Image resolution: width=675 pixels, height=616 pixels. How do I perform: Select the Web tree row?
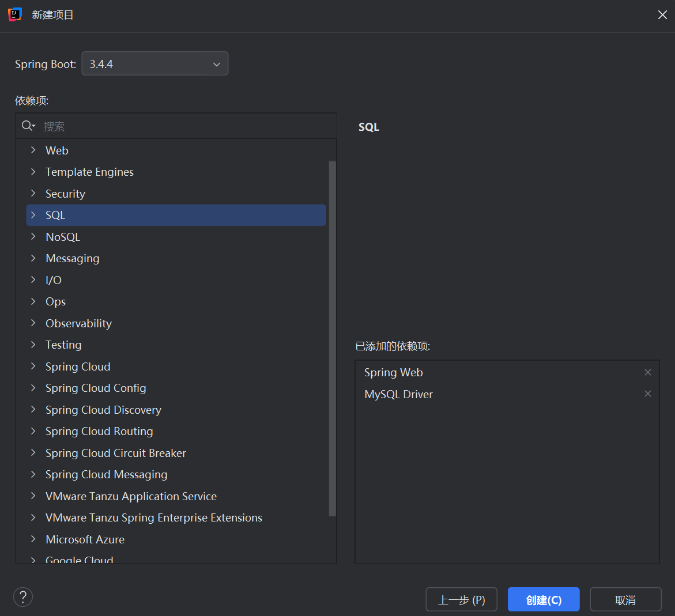pos(176,150)
